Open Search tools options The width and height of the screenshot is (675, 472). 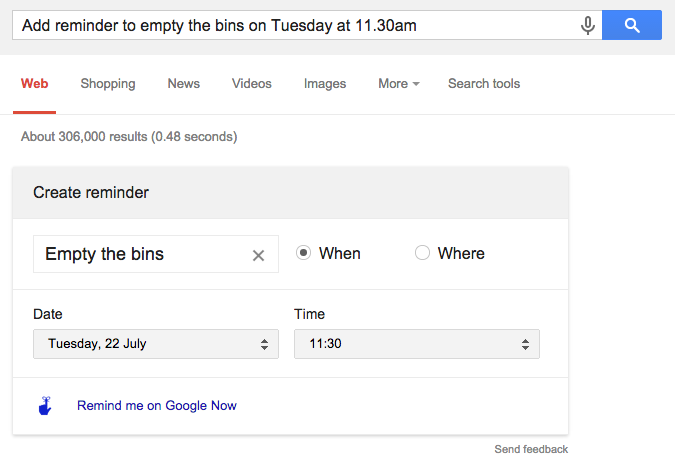pyautogui.click(x=484, y=84)
